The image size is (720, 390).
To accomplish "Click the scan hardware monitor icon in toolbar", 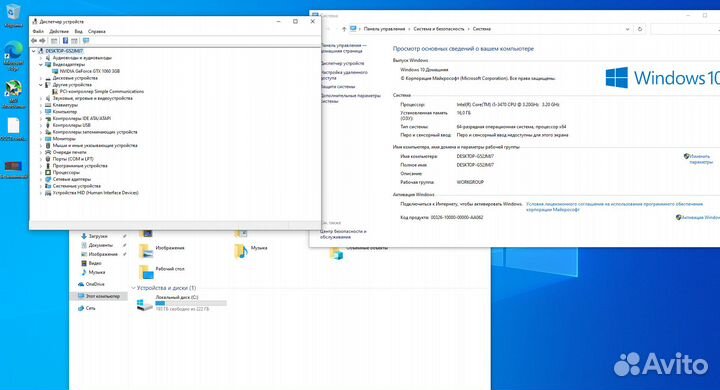I will (x=86, y=40).
